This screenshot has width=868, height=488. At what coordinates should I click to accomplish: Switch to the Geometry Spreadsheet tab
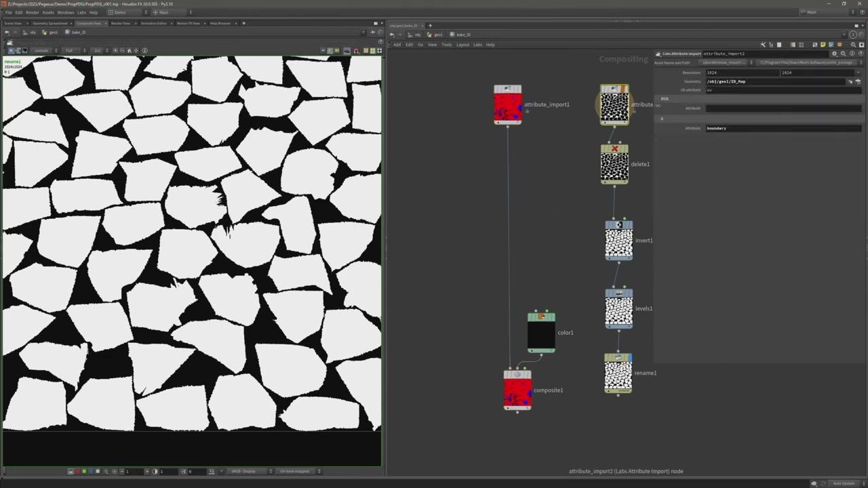point(50,23)
